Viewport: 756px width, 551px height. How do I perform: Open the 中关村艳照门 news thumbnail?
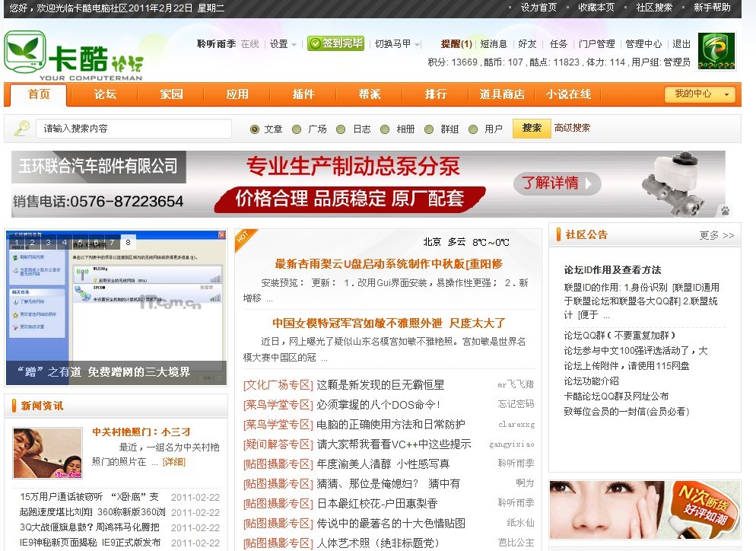pos(48,453)
